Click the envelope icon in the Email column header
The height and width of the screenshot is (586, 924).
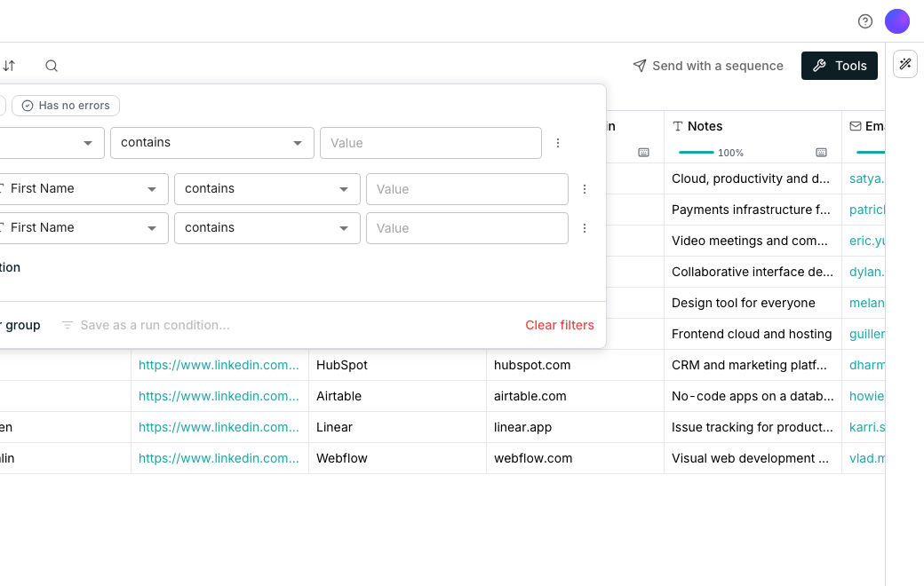(856, 126)
